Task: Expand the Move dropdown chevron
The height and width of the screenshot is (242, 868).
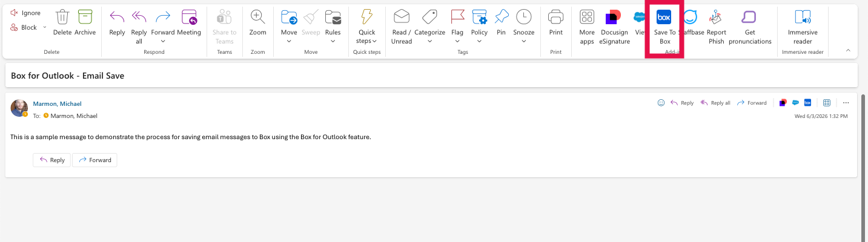Action: coord(289,41)
